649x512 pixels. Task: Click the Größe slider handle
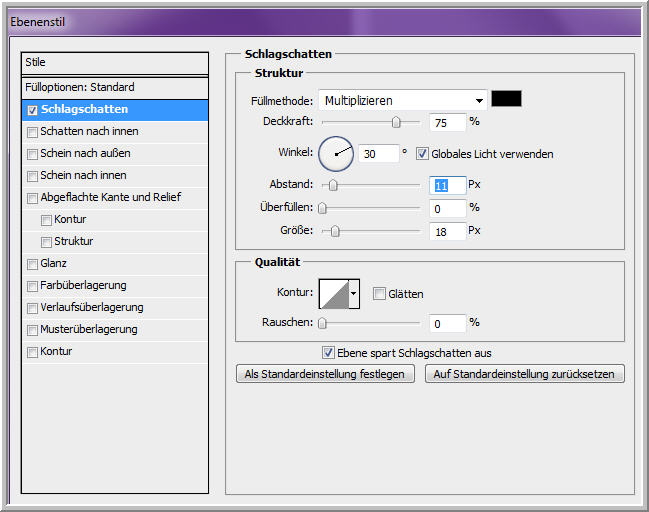pos(335,231)
